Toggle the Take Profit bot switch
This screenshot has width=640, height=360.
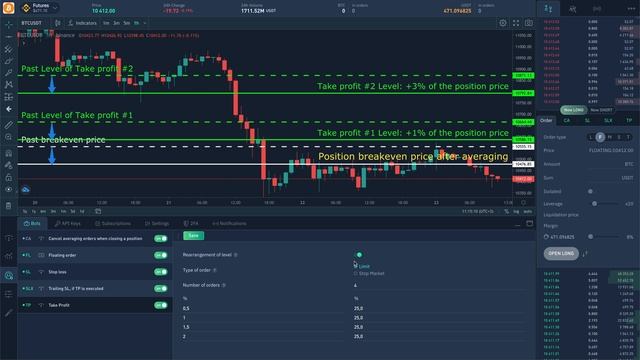coord(161,305)
